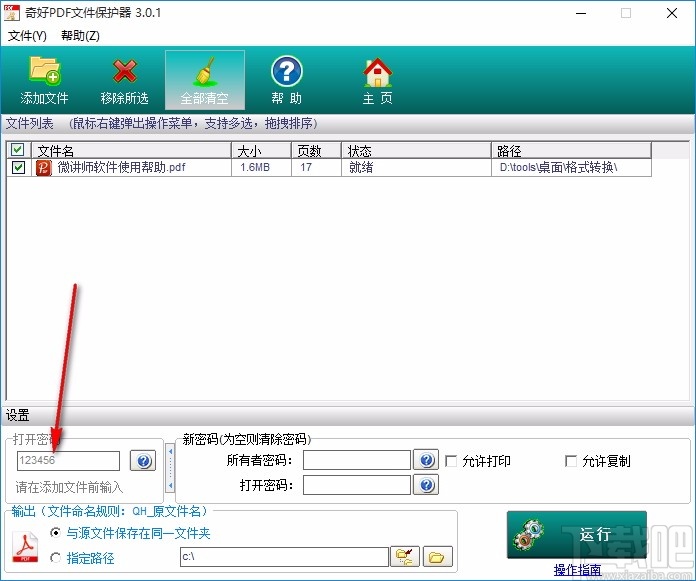The width and height of the screenshot is (696, 581).
Task: Click the PDF file icon of 微讲师软件使用帮助.pdf
Action: [x=44, y=168]
